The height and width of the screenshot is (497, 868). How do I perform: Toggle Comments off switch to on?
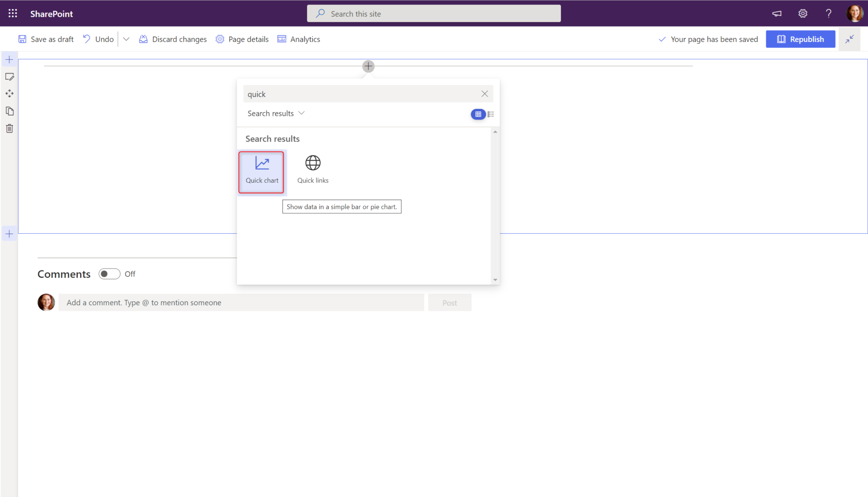coord(109,274)
